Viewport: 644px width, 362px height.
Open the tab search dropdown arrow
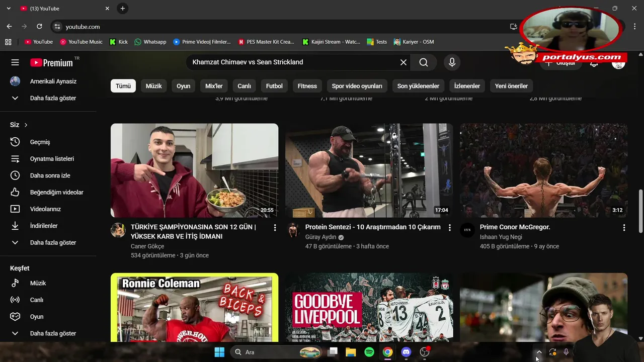coord(8,9)
